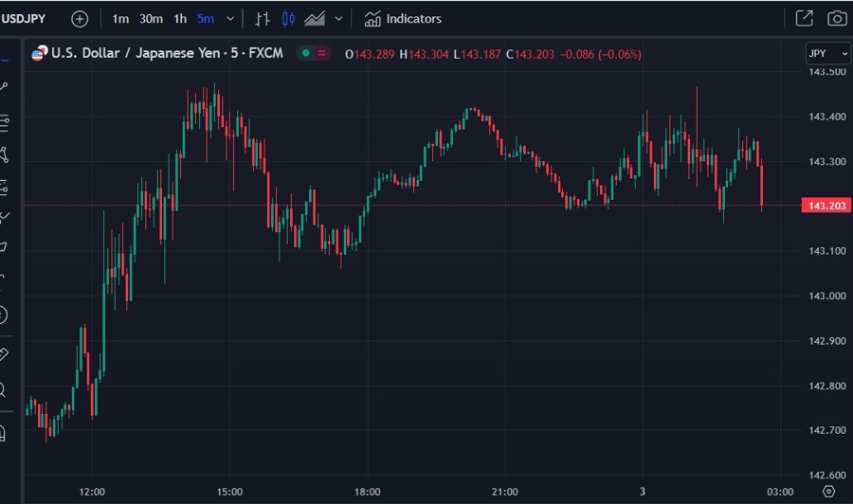Switch to the 1h timeframe
Screen dimensions: 853x504
[x=180, y=19]
